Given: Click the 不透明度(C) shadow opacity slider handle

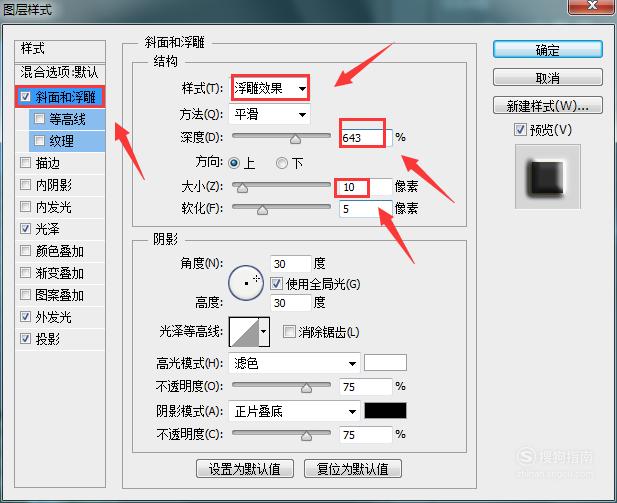Looking at the screenshot, I should tap(307, 436).
